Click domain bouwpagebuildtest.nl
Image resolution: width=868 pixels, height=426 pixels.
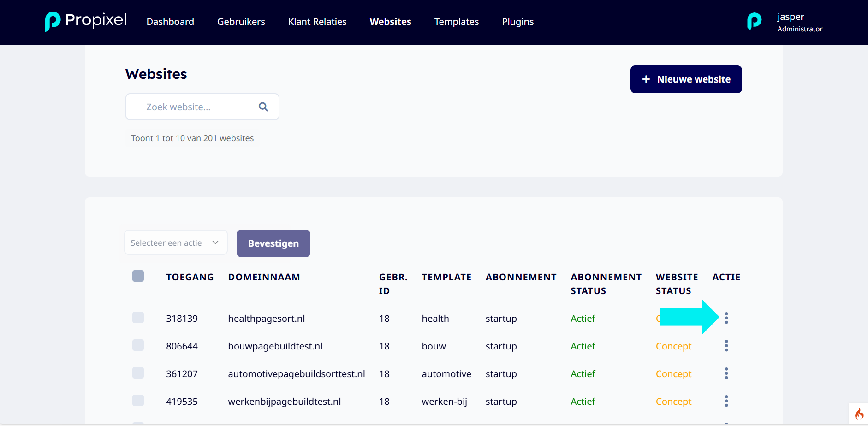pos(275,346)
